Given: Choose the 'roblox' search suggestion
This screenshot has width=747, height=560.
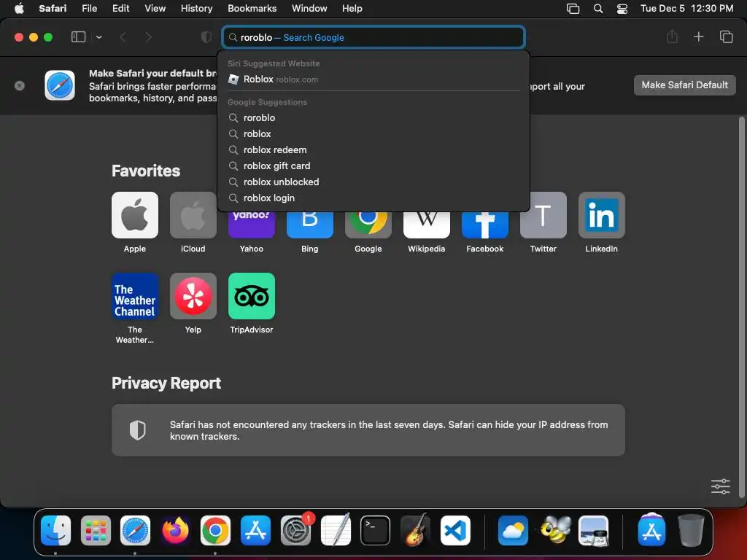Looking at the screenshot, I should [x=373, y=134].
